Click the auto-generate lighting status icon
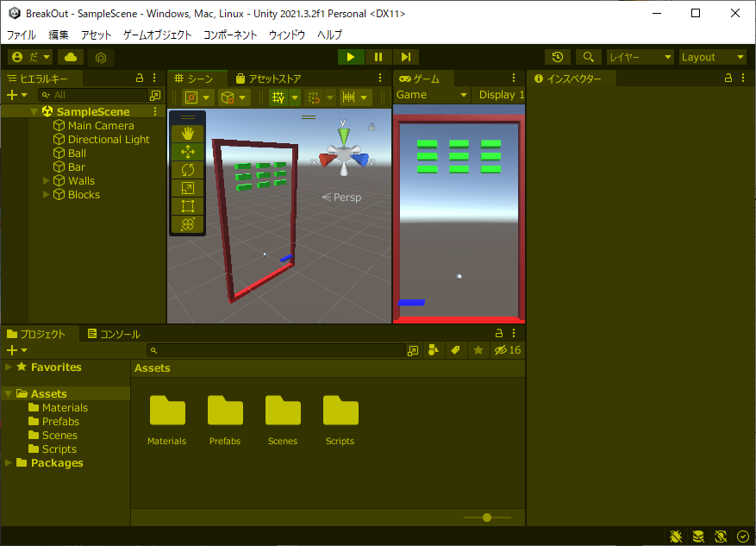The image size is (756, 546). [x=721, y=536]
